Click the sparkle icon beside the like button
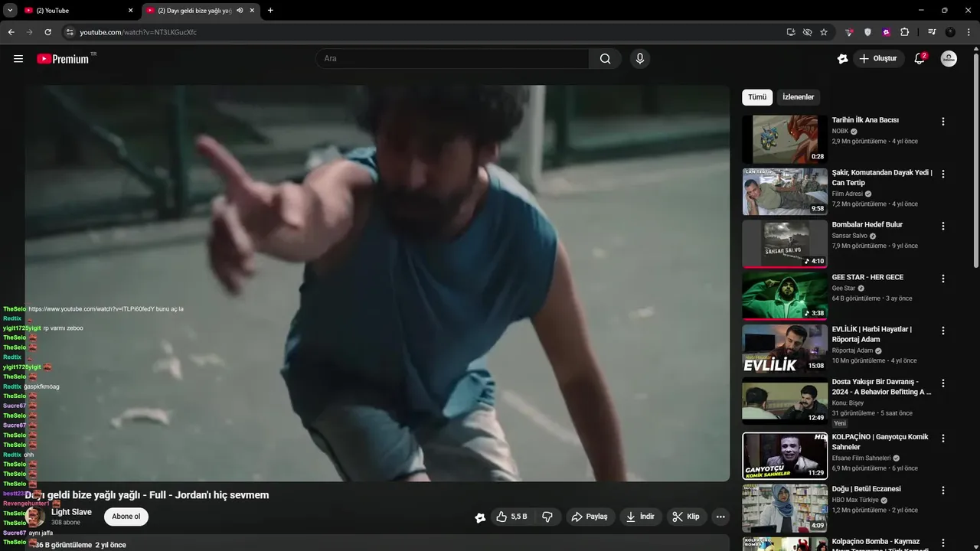Viewport: 980px width, 551px height. [480, 517]
